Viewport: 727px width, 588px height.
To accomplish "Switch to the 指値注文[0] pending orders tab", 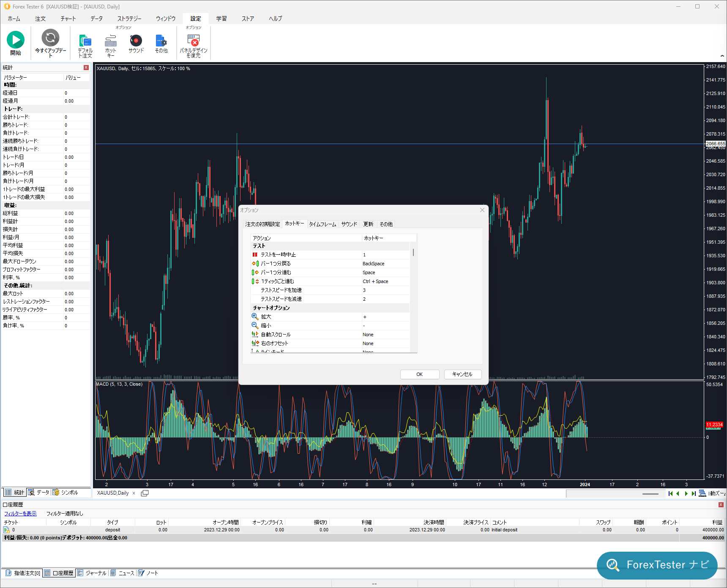I will click(x=23, y=573).
